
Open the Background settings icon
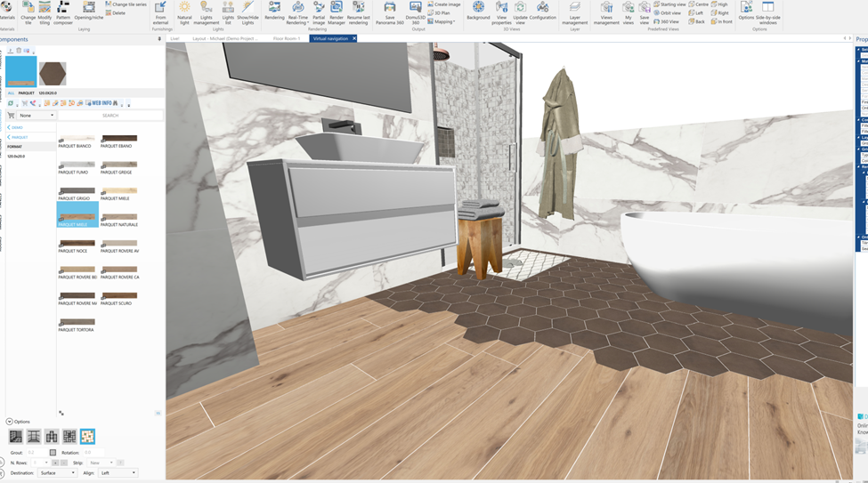click(x=478, y=11)
